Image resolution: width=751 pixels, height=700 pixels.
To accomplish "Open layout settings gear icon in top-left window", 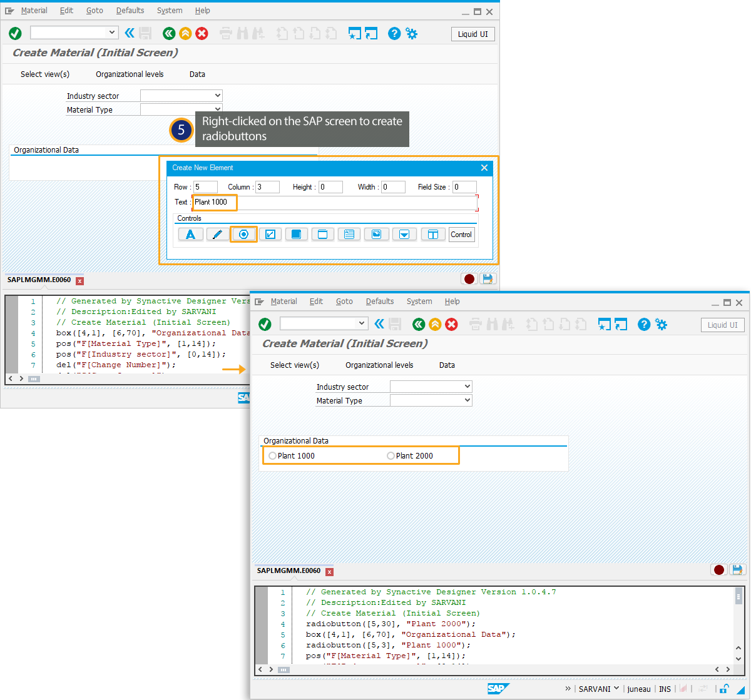I will pyautogui.click(x=412, y=34).
